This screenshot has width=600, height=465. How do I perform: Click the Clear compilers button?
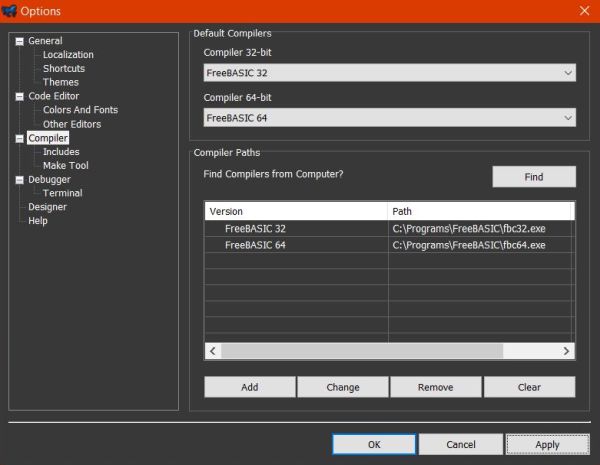coord(529,387)
